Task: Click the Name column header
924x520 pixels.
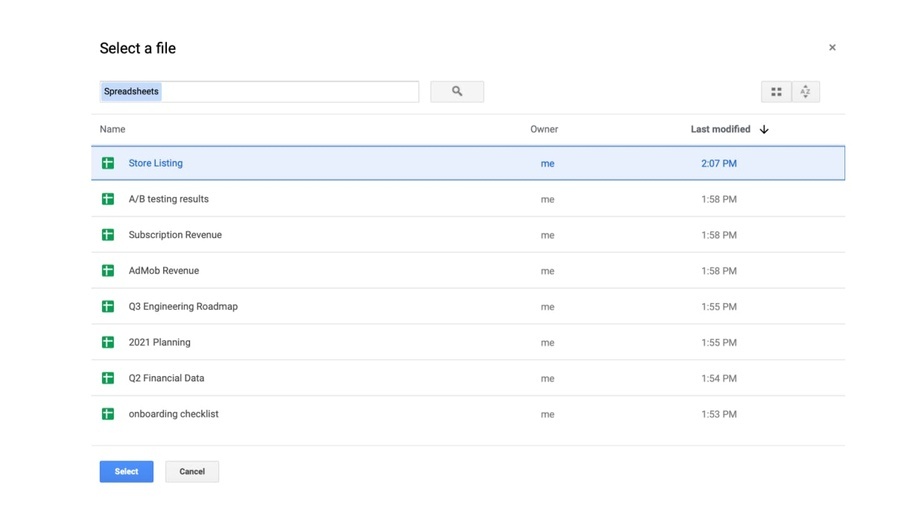Action: [113, 129]
